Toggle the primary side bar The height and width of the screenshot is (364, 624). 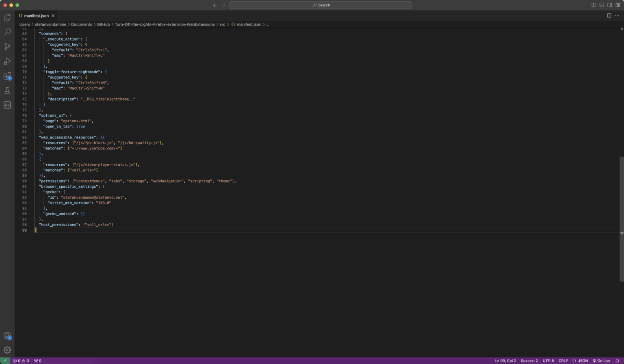(594, 4)
